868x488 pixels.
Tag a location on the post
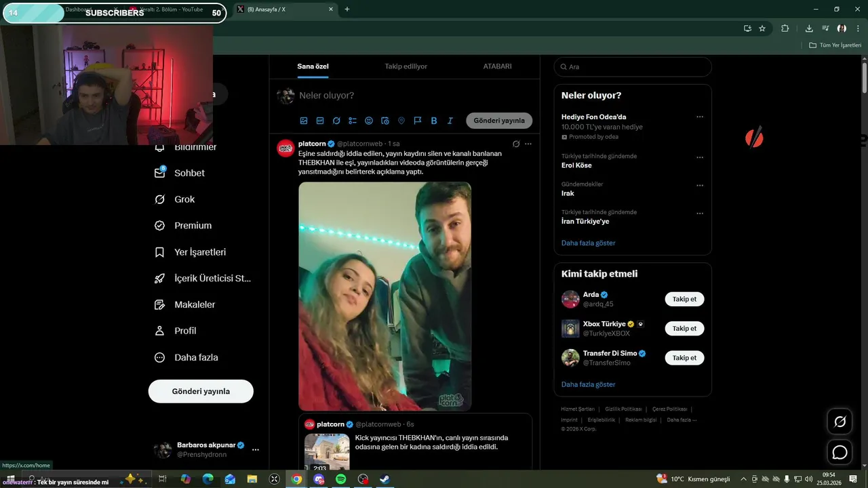tap(401, 121)
